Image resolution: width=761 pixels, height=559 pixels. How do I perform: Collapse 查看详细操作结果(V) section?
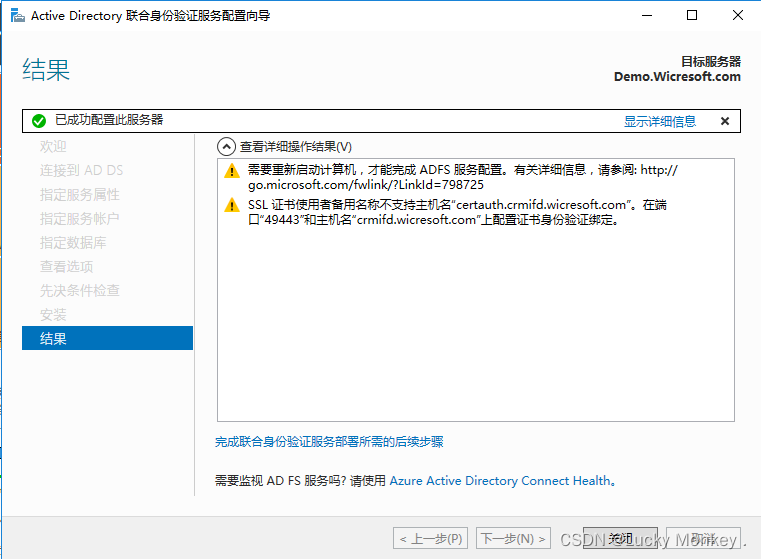tap(227, 147)
